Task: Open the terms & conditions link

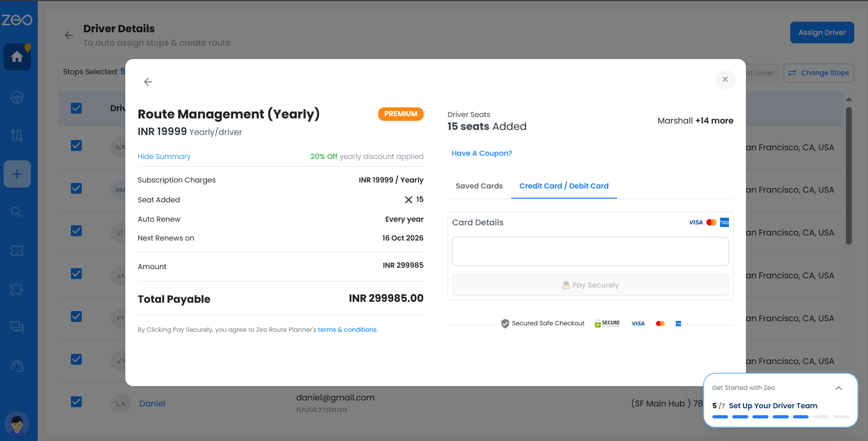Action: (x=347, y=330)
